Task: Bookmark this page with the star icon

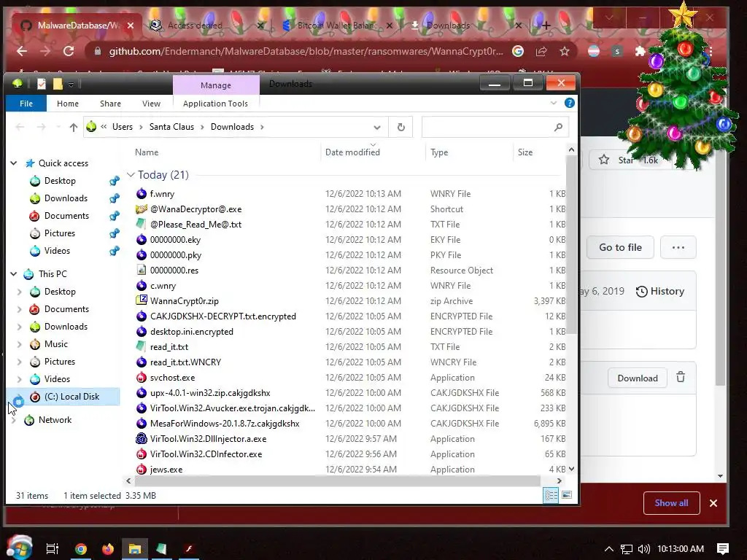Action: click(565, 51)
